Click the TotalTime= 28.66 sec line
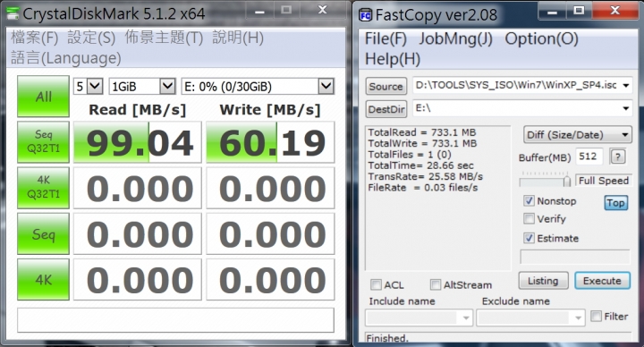This screenshot has height=347, width=644. [420, 165]
